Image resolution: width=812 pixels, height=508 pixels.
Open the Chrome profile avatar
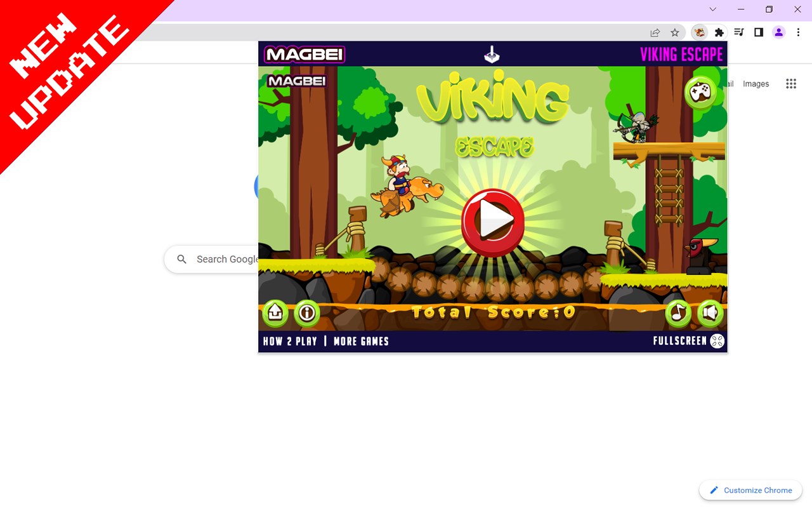779,32
